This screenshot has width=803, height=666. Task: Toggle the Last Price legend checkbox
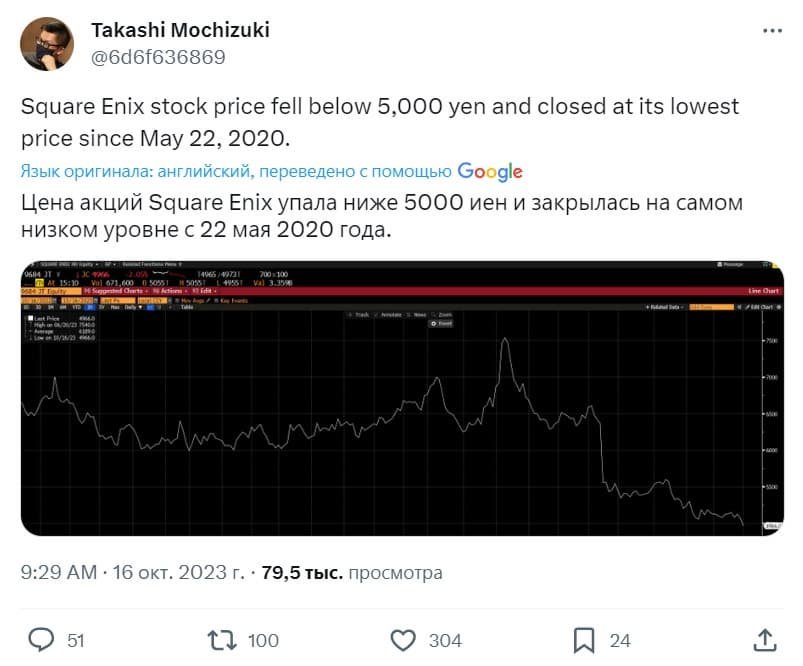[32, 316]
